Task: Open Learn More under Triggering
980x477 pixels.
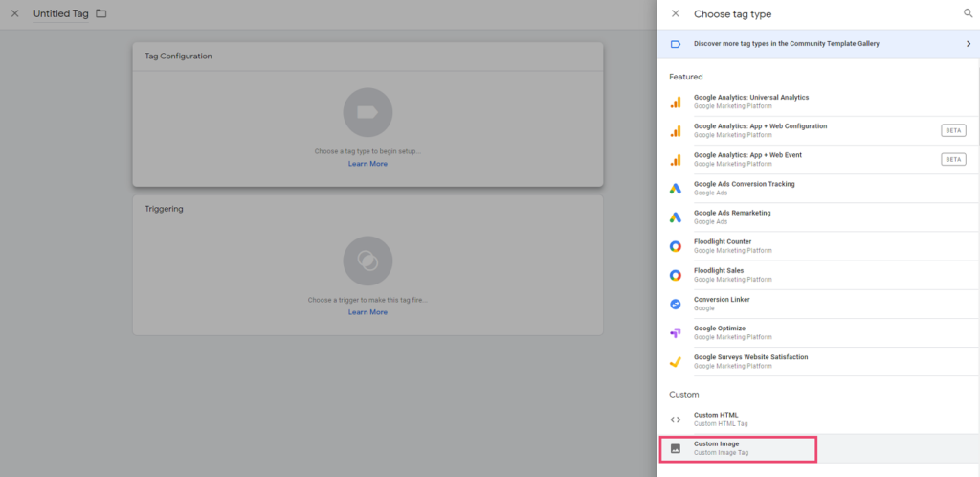Action: pyautogui.click(x=367, y=312)
